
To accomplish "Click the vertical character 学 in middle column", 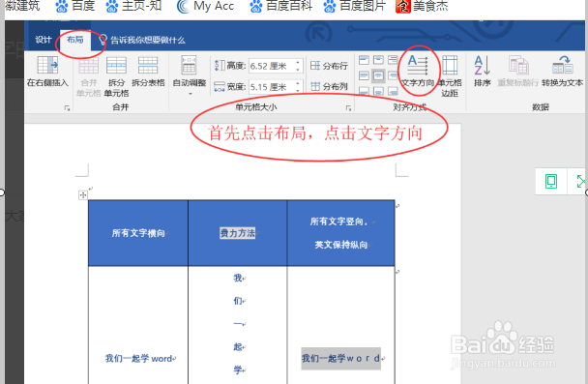I will pos(238,369).
